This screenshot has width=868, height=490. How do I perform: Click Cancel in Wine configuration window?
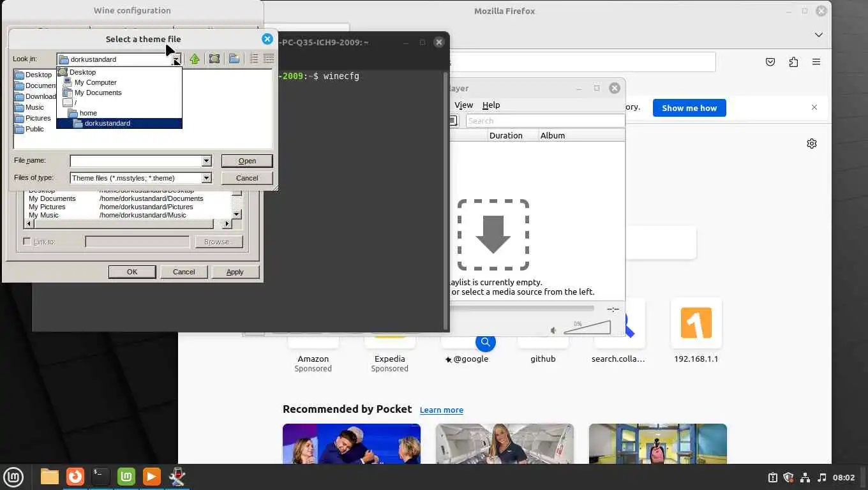184,272
